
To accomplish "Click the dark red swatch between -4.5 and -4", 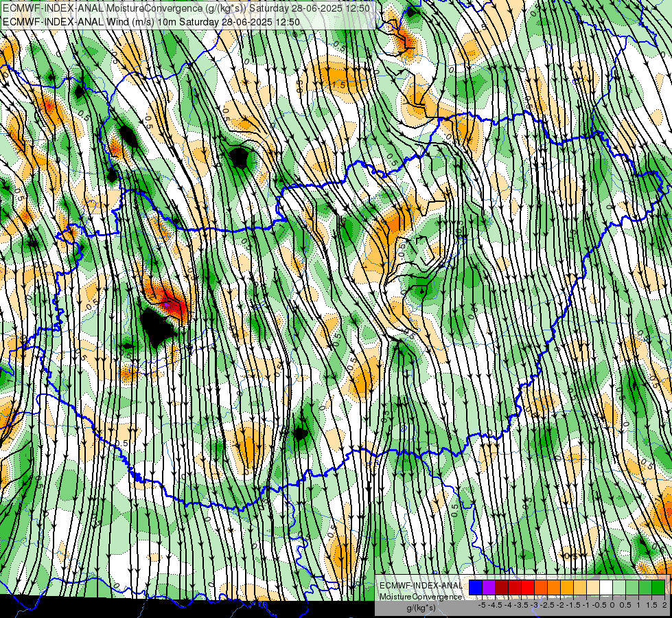I will click(x=502, y=588).
